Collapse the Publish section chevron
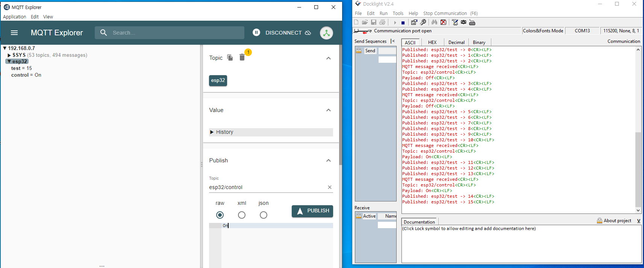This screenshot has width=644, height=268. pos(329,160)
